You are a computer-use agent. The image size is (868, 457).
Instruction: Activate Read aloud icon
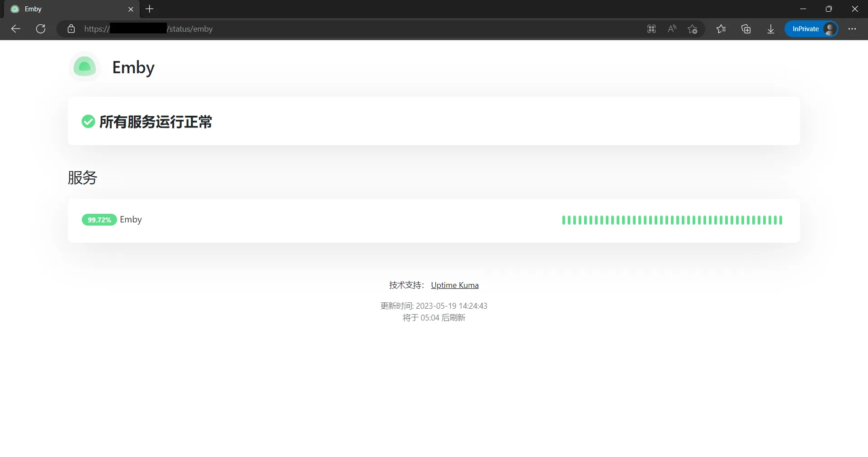click(672, 29)
